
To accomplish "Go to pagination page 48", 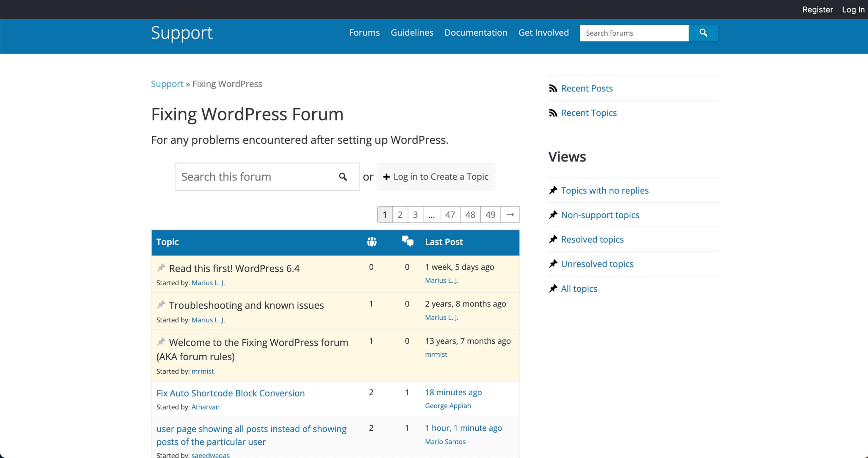I will click(x=470, y=214).
